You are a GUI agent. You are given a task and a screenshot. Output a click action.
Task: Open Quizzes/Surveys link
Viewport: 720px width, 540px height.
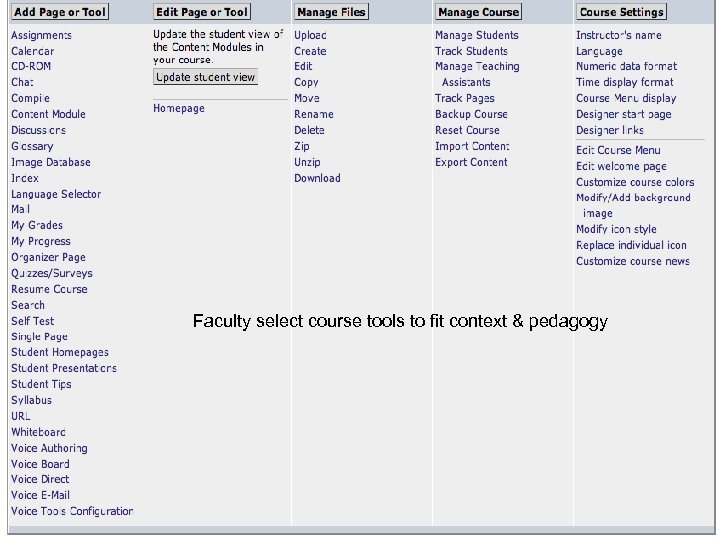coord(51,273)
